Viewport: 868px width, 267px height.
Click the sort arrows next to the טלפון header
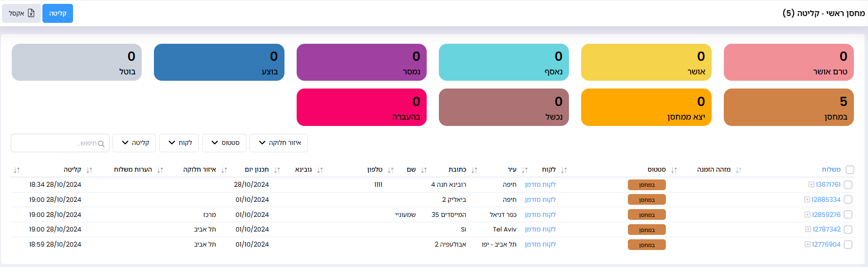[x=391, y=170]
